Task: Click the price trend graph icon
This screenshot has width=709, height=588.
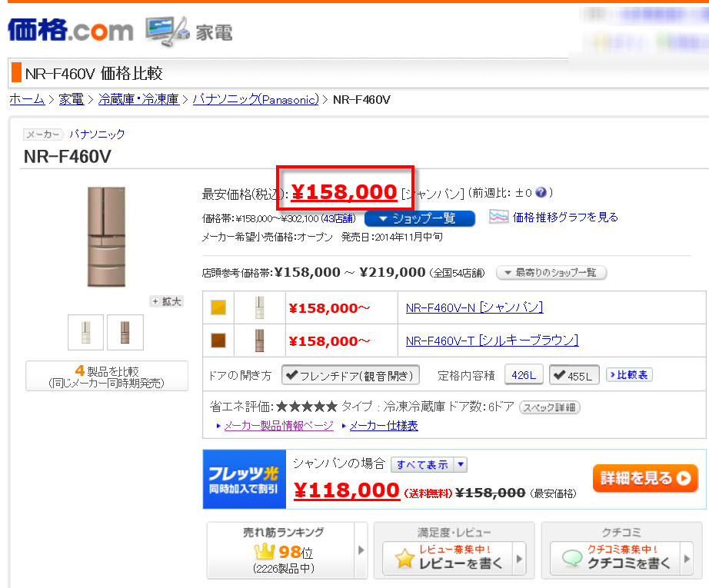Action: [x=498, y=217]
